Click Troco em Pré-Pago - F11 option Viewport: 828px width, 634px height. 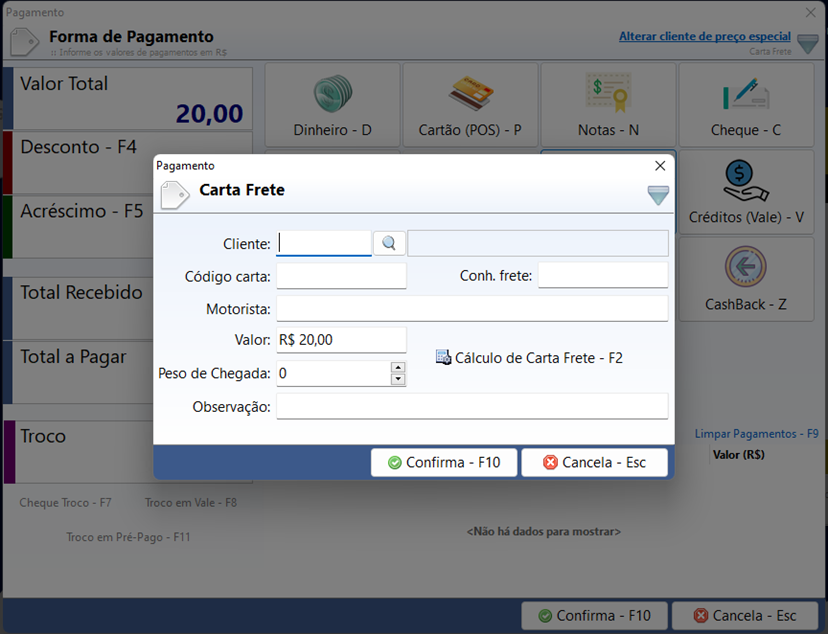tap(128, 537)
